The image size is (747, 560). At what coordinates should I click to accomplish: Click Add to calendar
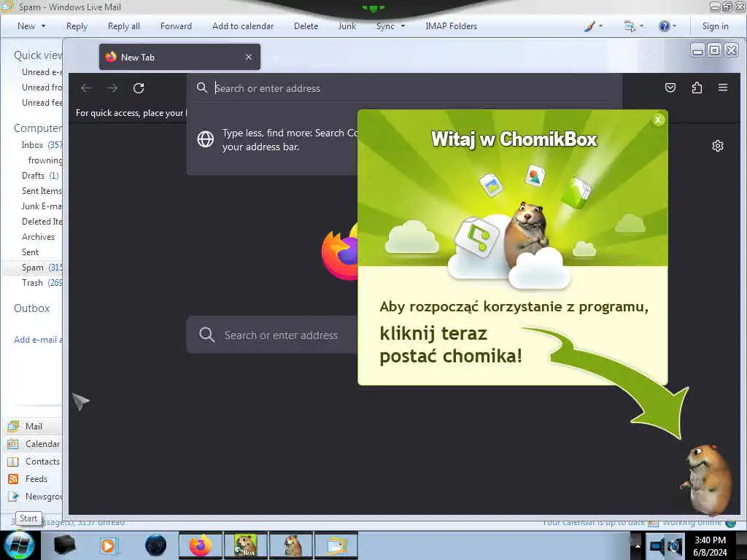243,26
